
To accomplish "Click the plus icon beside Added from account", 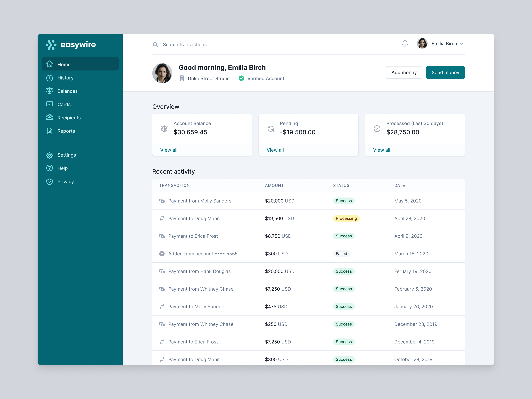I will (x=162, y=254).
